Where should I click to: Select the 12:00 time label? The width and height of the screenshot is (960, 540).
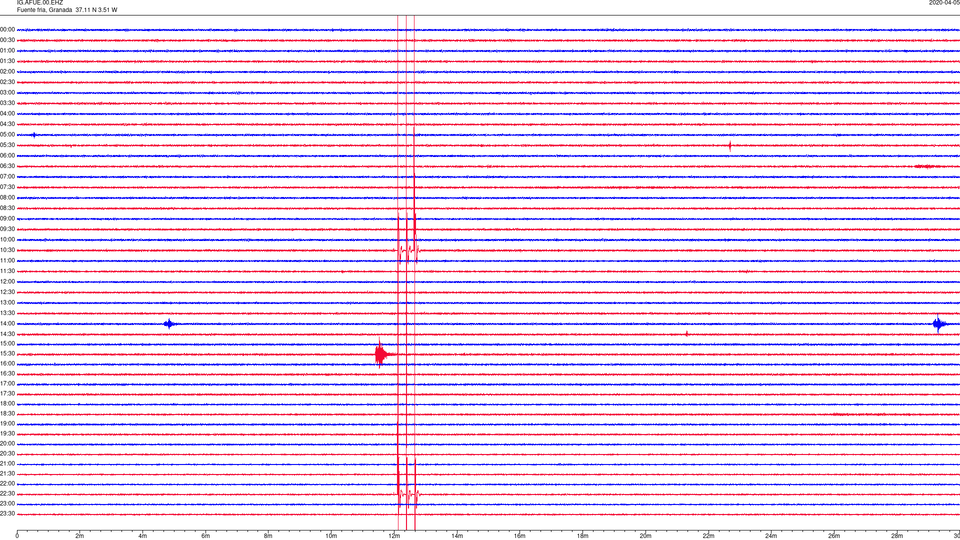coord(7,282)
